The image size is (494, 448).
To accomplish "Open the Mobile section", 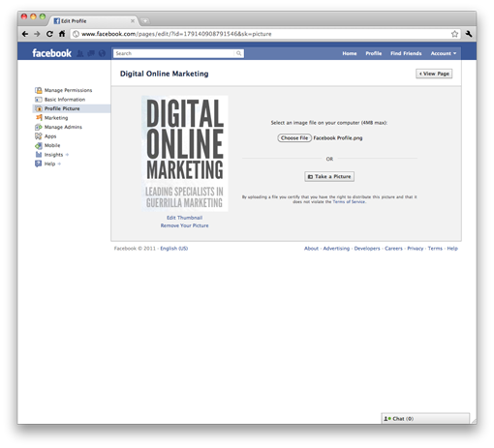I will tap(52, 145).
